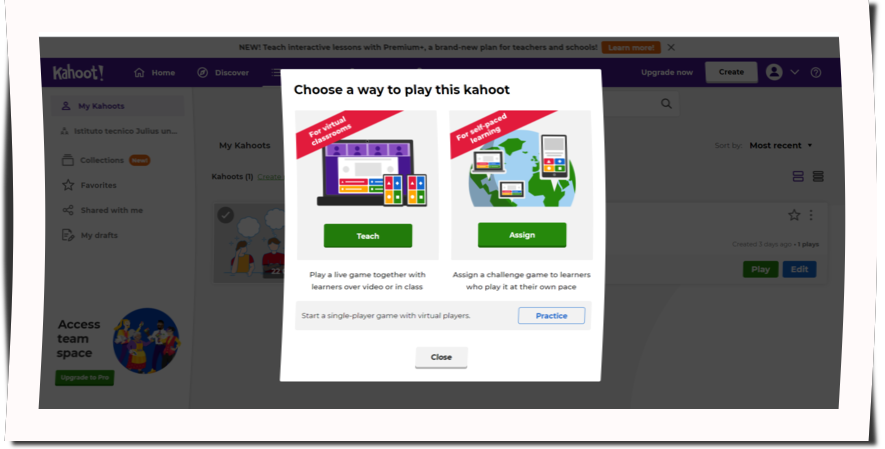The width and height of the screenshot is (885, 449).
Task: Star the kahoot as favorite
Action: click(794, 215)
